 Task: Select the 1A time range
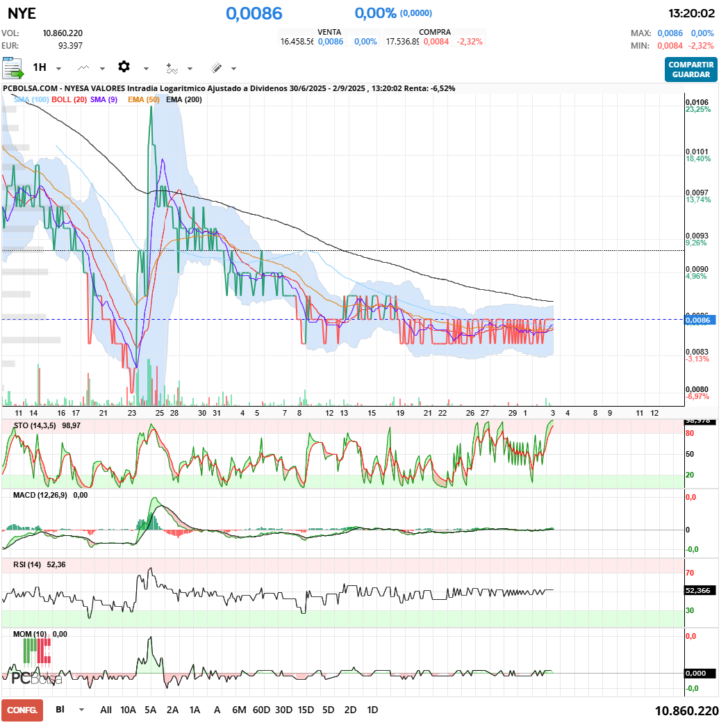195,710
